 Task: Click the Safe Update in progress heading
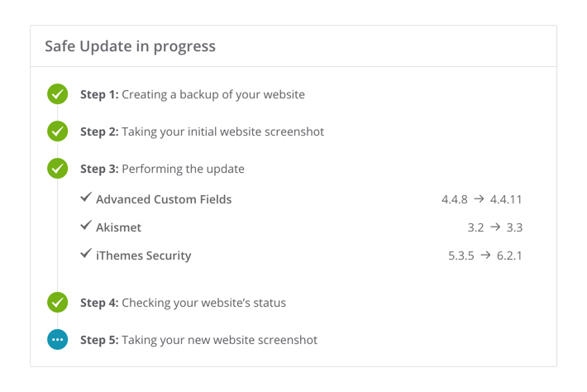click(x=130, y=46)
